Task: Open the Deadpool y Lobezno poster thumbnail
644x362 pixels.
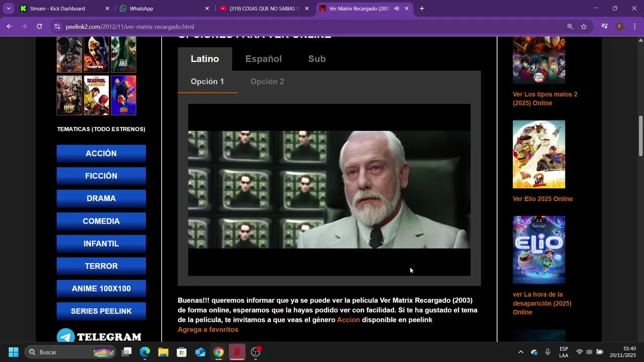Action: (x=96, y=95)
